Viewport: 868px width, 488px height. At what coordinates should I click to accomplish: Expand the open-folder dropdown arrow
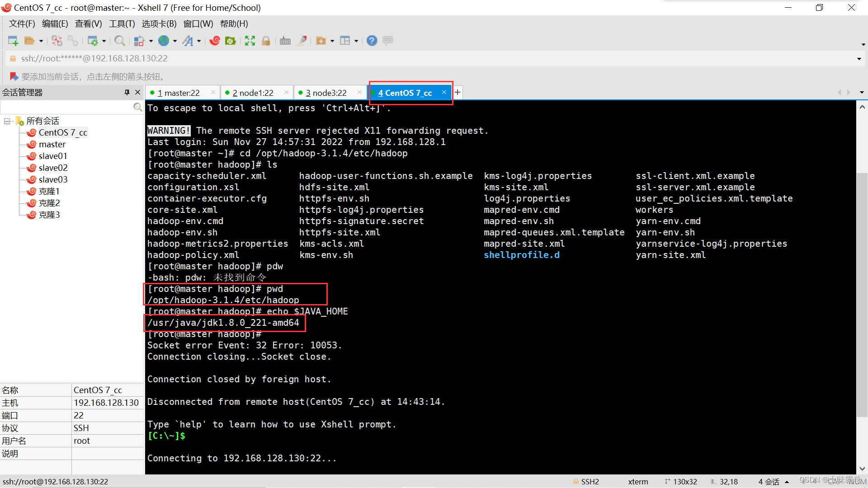40,41
